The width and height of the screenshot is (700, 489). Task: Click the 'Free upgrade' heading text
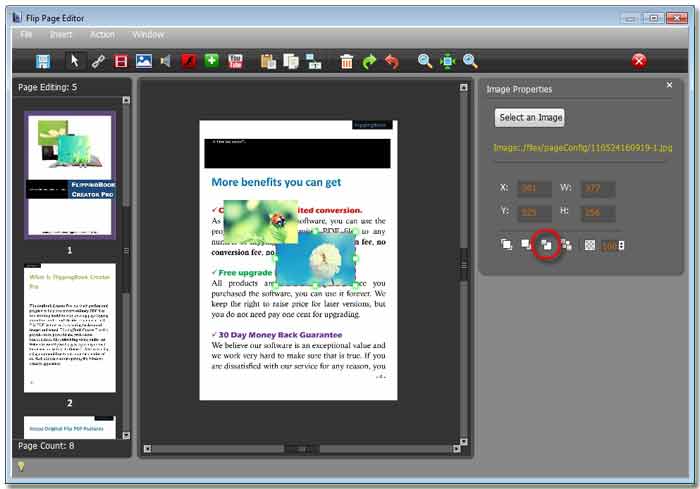pyautogui.click(x=245, y=272)
